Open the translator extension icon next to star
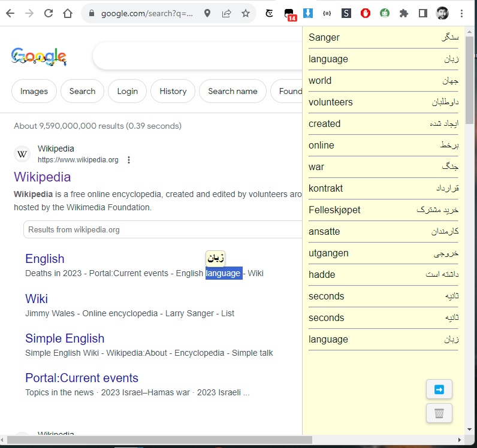This screenshot has width=477, height=448. point(269,13)
